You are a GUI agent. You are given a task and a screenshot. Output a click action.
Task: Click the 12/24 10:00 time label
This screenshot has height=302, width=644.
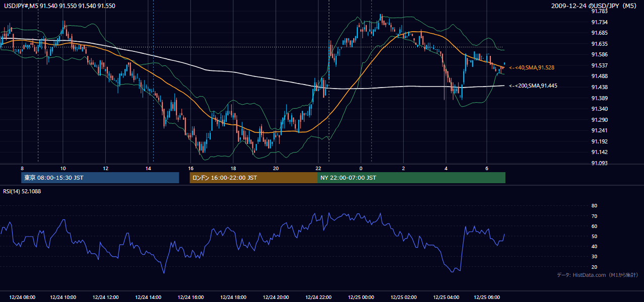tap(63, 297)
